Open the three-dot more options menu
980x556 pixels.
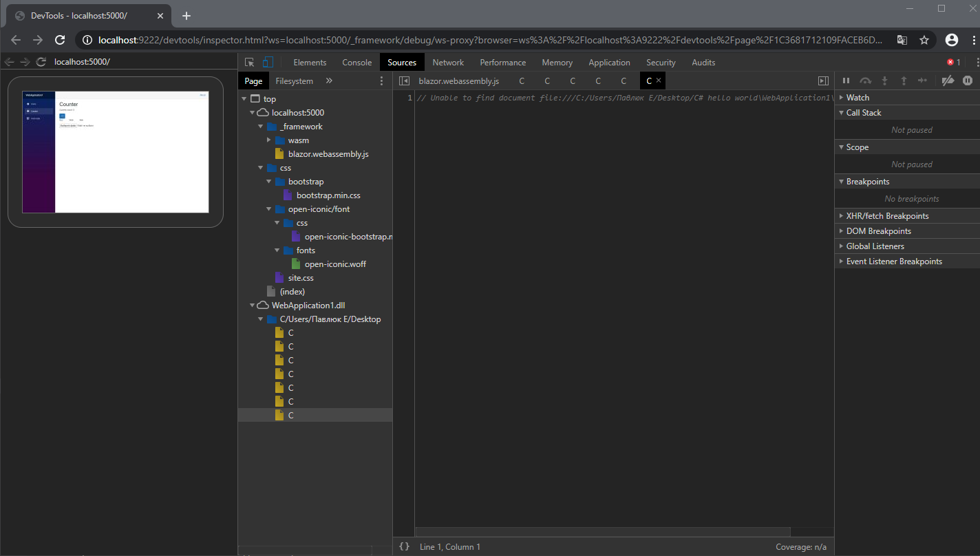click(382, 81)
